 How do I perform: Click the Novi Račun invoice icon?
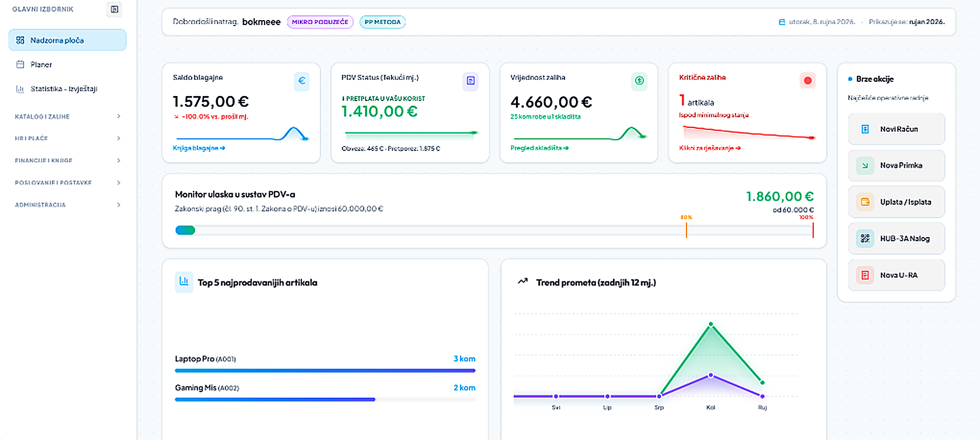pos(865,129)
